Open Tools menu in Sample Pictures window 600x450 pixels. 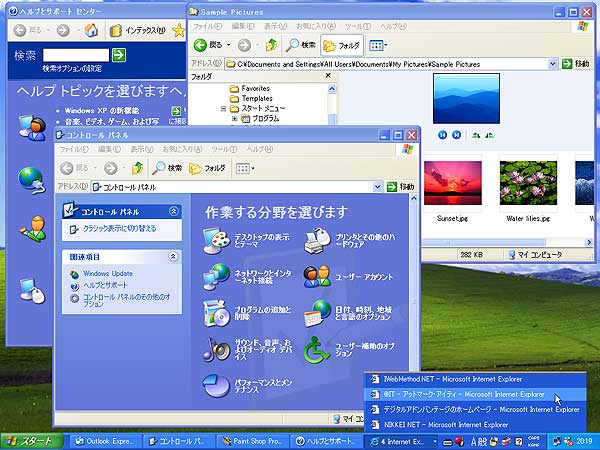(x=358, y=26)
